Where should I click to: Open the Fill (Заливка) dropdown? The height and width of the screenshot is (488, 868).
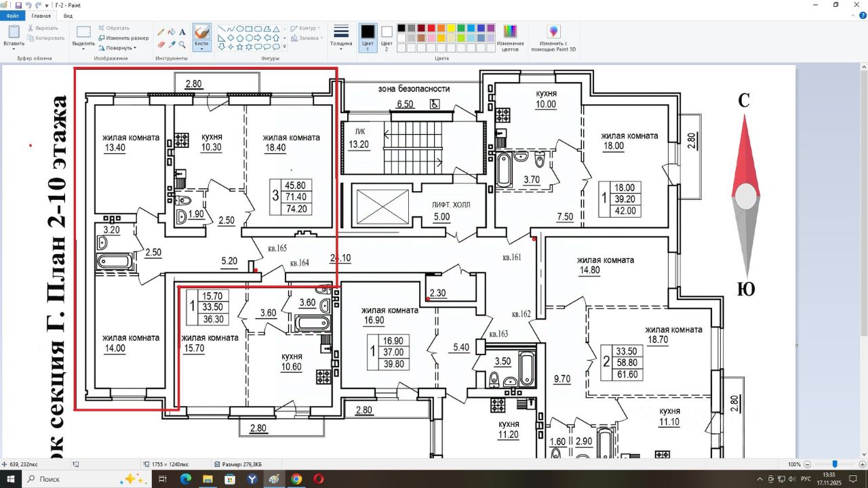(x=306, y=38)
